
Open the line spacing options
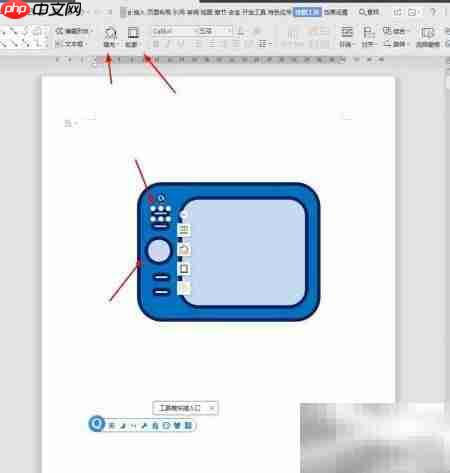[x=264, y=44]
